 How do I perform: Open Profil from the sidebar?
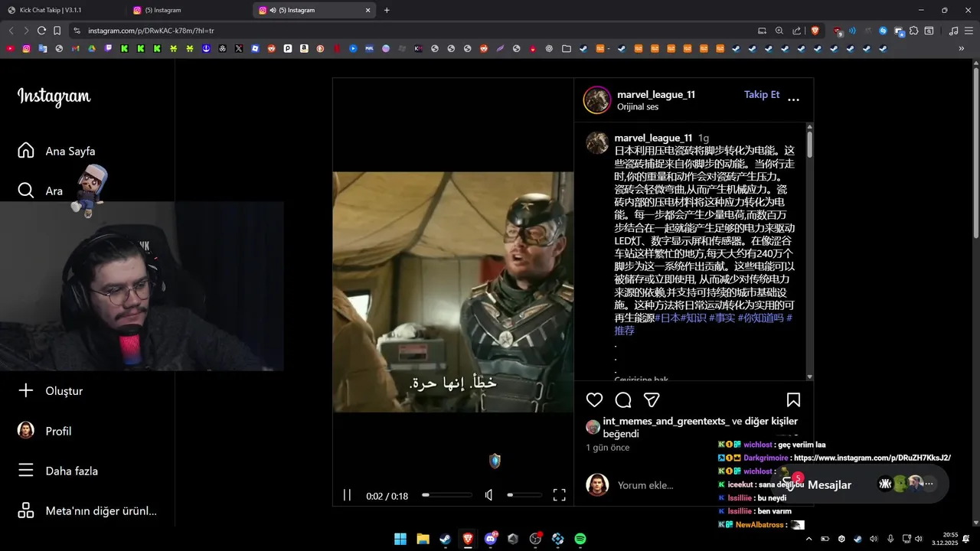pyautogui.click(x=44, y=431)
